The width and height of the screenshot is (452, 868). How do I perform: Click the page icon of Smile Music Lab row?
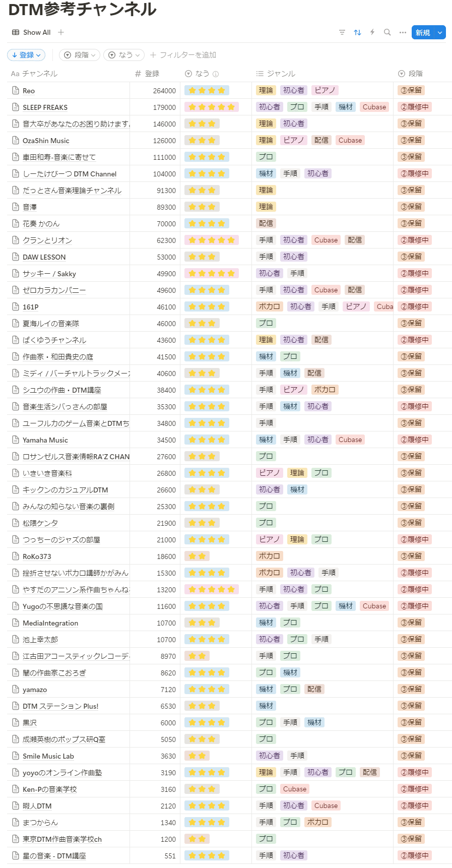coord(16,756)
